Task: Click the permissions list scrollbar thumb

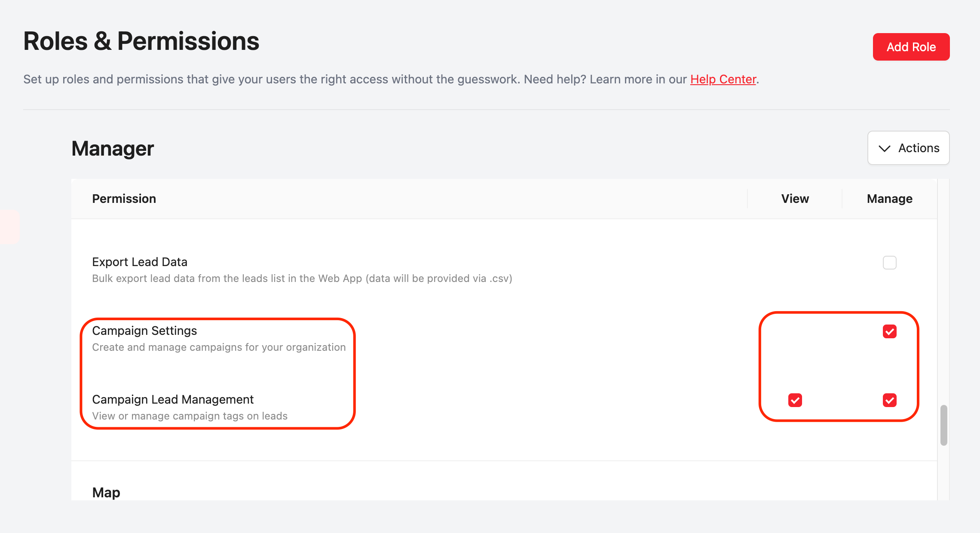Action: click(x=943, y=425)
